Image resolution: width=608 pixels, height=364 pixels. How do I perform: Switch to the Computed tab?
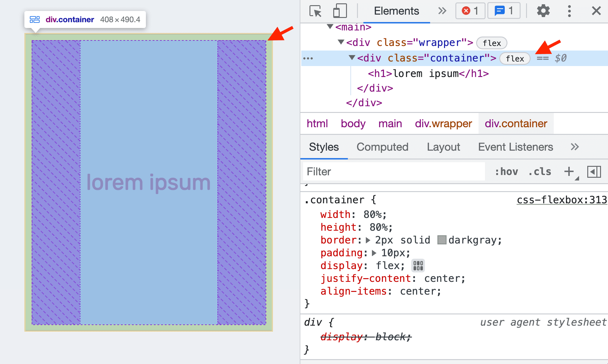click(x=382, y=146)
